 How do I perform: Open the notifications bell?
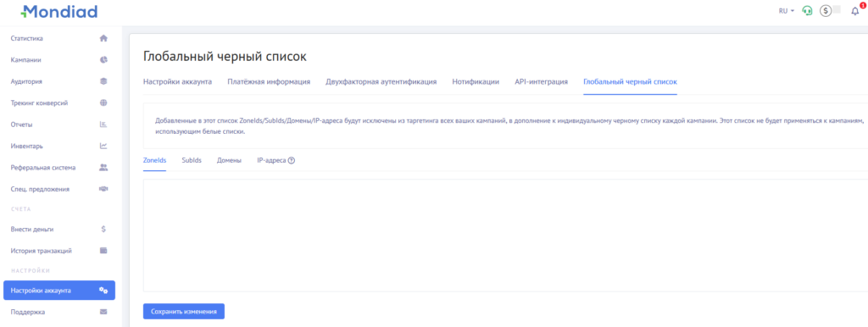[854, 10]
